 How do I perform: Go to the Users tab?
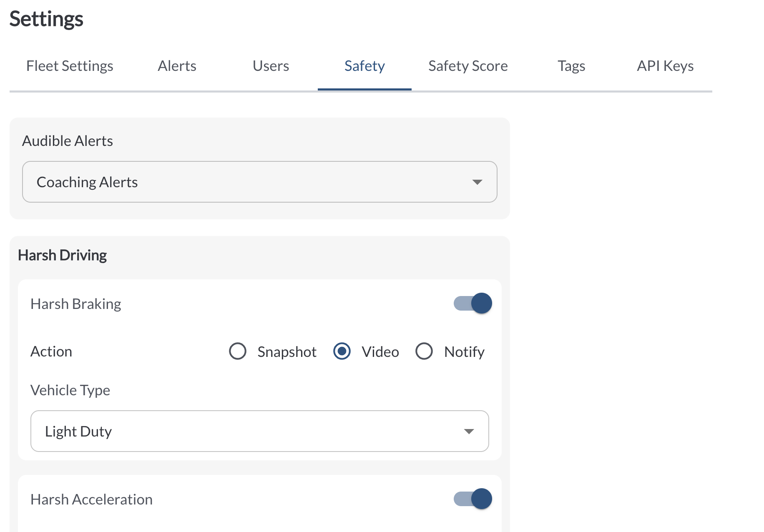click(271, 66)
